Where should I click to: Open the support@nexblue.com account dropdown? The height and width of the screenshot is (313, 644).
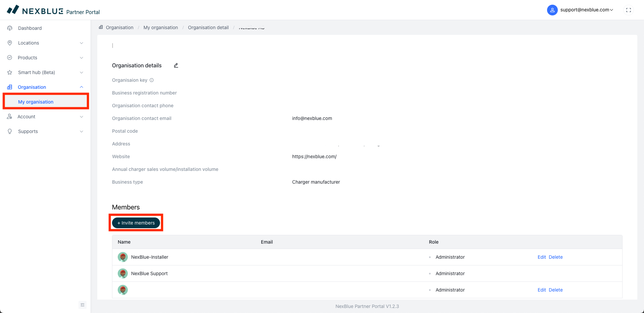coord(587,10)
